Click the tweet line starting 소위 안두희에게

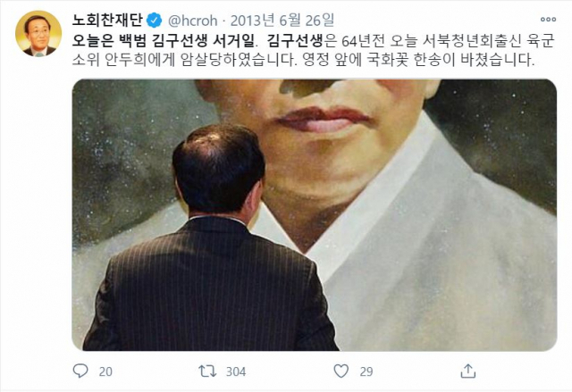(x=304, y=60)
